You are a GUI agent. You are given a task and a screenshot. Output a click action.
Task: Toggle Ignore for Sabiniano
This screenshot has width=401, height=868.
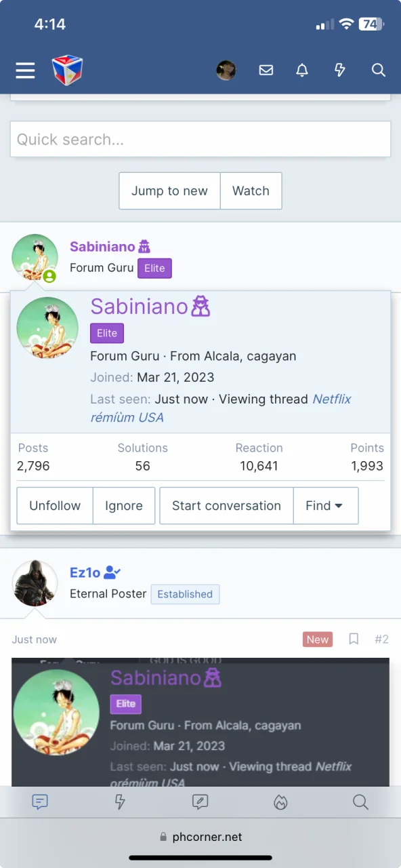pos(124,506)
